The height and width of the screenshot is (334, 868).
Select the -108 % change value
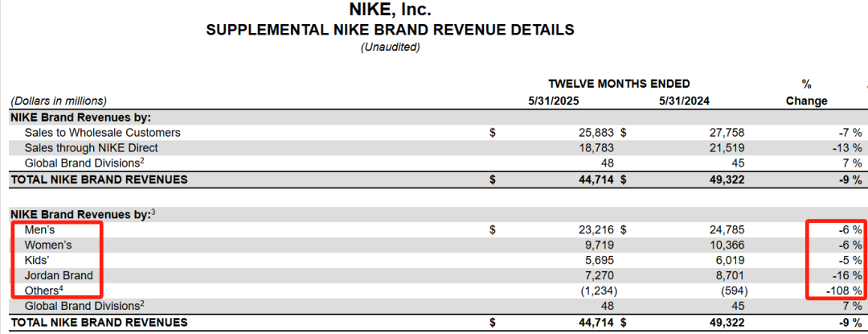coord(842,291)
